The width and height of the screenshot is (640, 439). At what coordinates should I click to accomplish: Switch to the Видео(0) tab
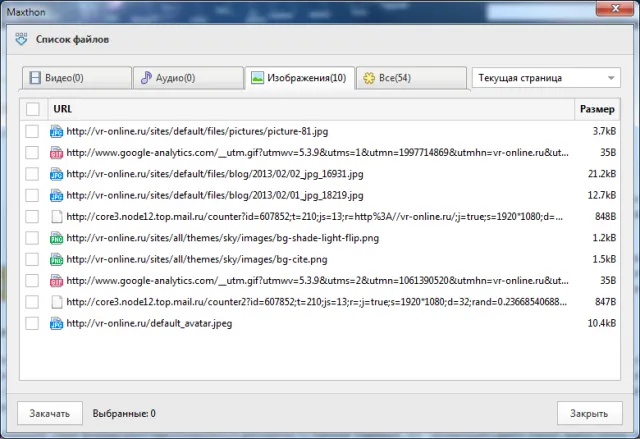click(77, 78)
